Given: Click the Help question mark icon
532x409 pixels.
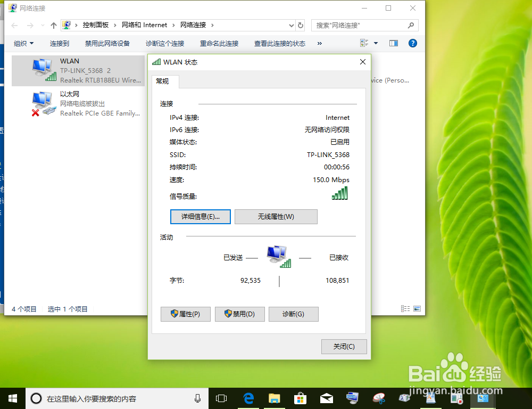Looking at the screenshot, I should [413, 43].
